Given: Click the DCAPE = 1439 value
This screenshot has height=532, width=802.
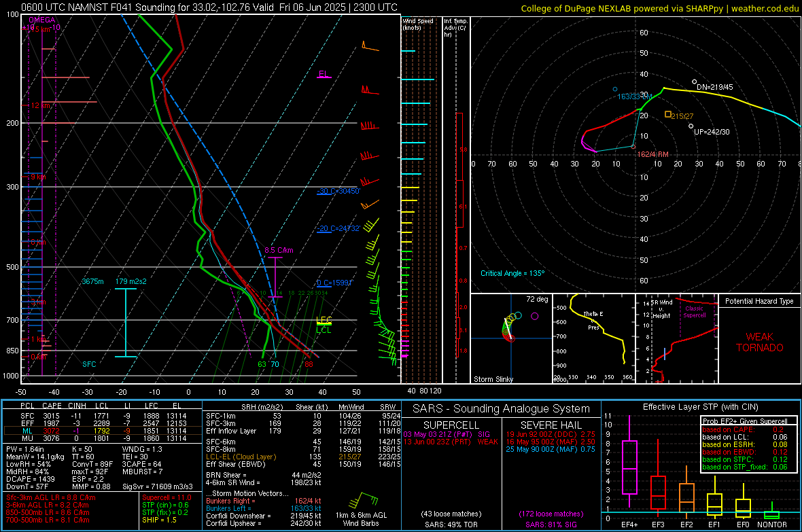Looking at the screenshot, I should 30,479.
